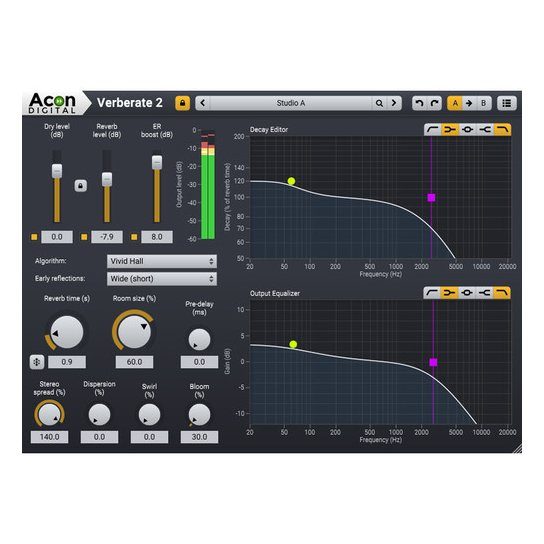Open the Algorithm Vivid Hall dropdown
Screen dimensions: 544x544
(x=162, y=261)
